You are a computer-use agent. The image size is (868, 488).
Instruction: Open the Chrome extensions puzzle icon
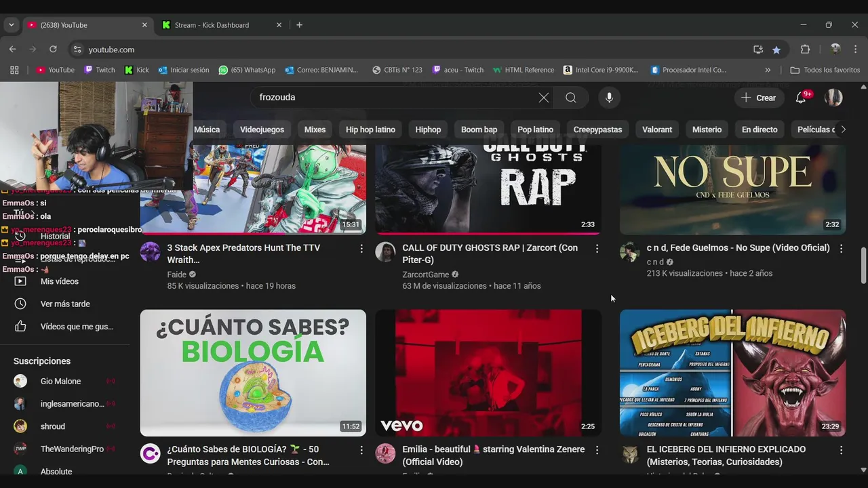click(x=806, y=49)
